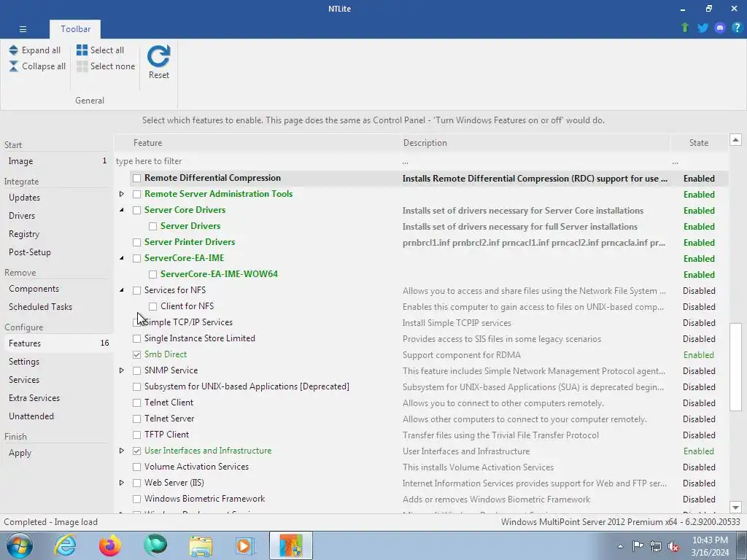The width and height of the screenshot is (747, 560).
Task: Enable the Client for NFS checkbox
Action: click(x=152, y=307)
